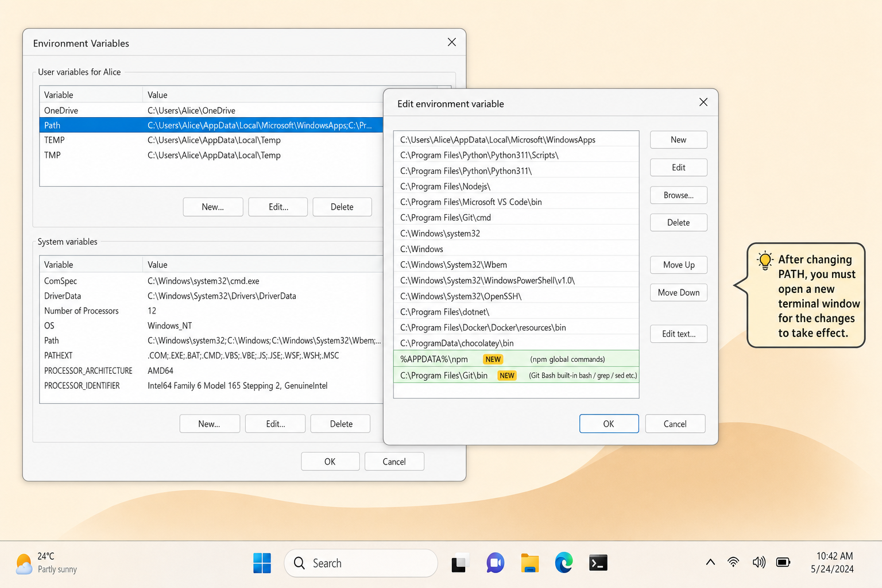Click Edit... under system variables
Screen dimensions: 882x588
tap(275, 424)
